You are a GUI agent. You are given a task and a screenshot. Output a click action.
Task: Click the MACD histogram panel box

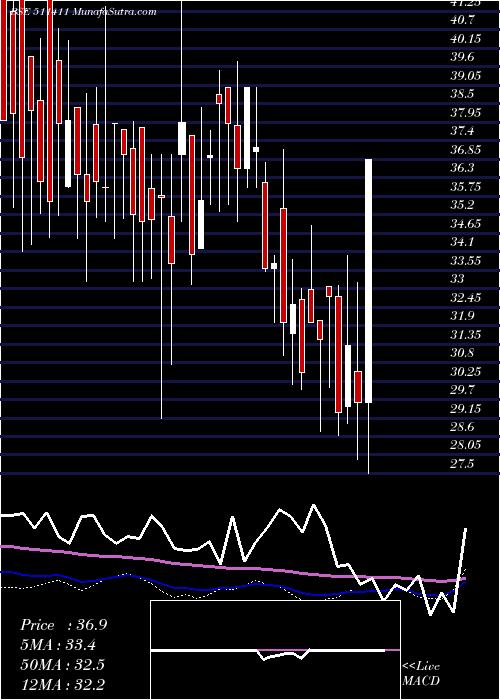click(275, 650)
